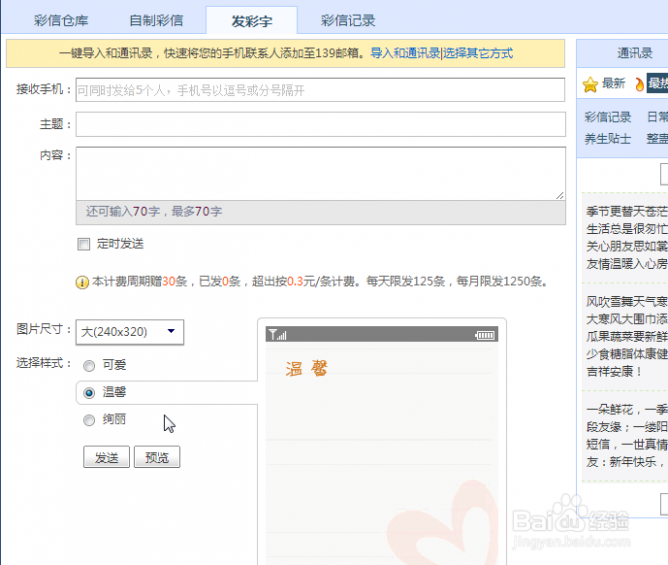
Task: Open the 彩信记录 category in right panel
Action: [608, 117]
